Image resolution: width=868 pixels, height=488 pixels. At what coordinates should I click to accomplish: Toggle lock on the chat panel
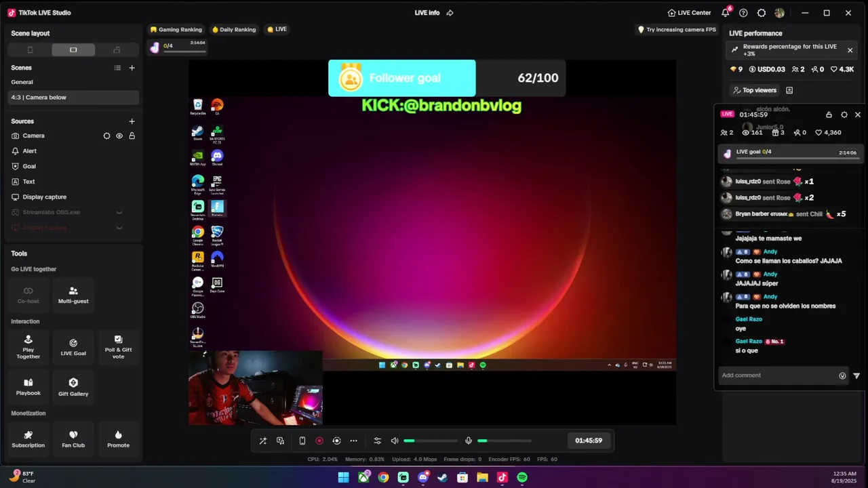point(829,115)
